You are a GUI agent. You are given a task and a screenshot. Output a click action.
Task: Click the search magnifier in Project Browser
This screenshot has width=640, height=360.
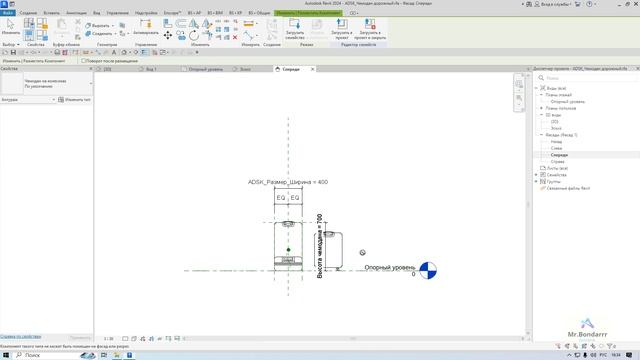541,78
